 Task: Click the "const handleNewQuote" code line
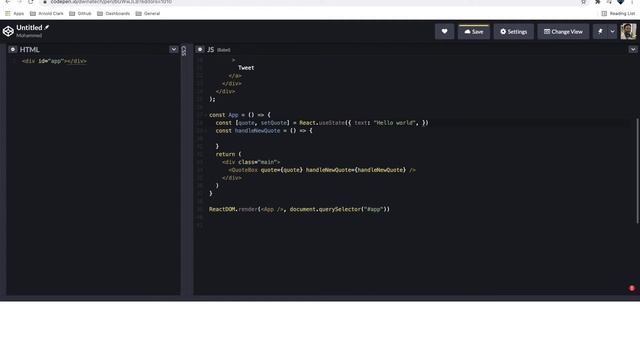(x=264, y=131)
